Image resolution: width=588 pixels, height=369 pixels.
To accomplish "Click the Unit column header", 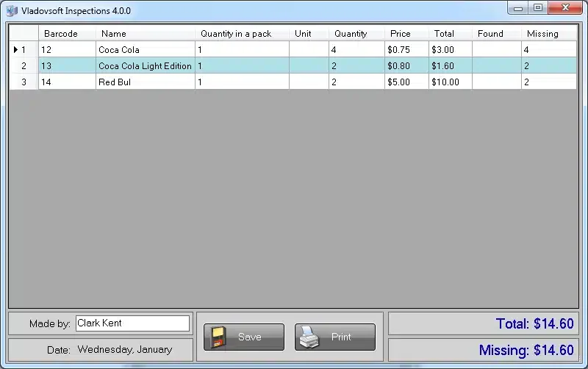I will pyautogui.click(x=309, y=33).
